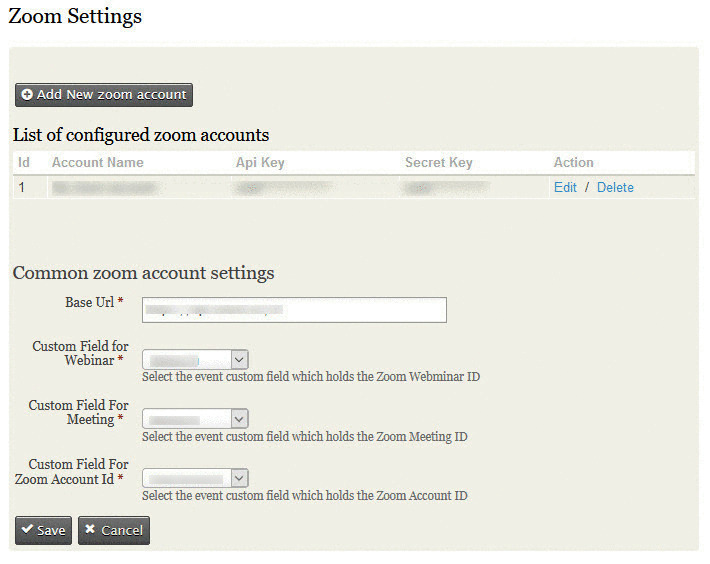Viewport: 710px width, 564px height.
Task: Click blurred Secret Key cell in row 1
Action: pyautogui.click(x=474, y=187)
